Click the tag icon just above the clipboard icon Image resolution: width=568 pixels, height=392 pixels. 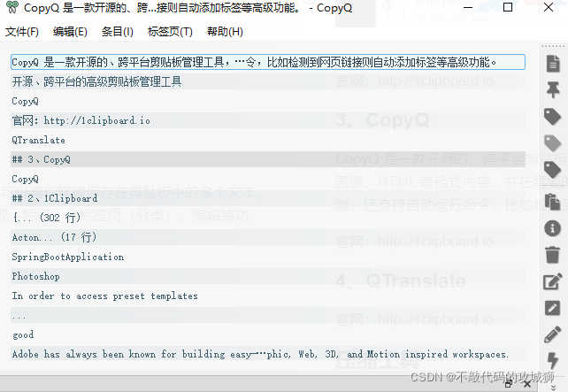(x=553, y=170)
